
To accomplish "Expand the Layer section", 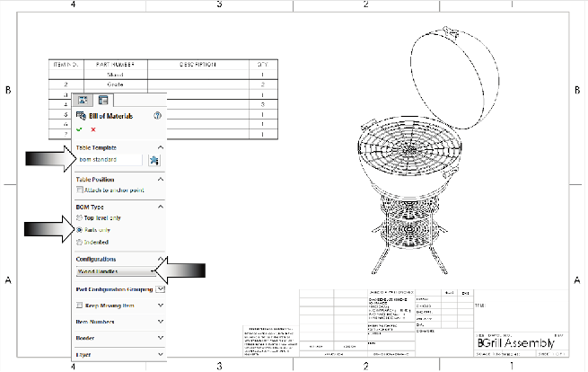I will coord(161,354).
